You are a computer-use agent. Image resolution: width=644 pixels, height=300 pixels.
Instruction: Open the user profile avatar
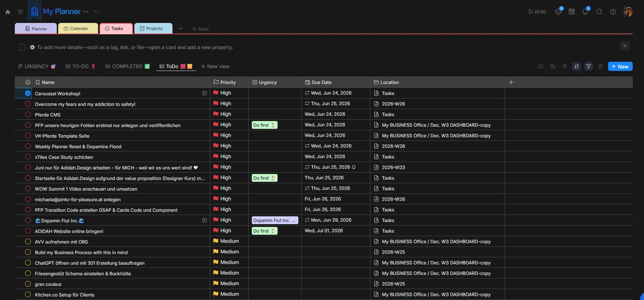(628, 12)
